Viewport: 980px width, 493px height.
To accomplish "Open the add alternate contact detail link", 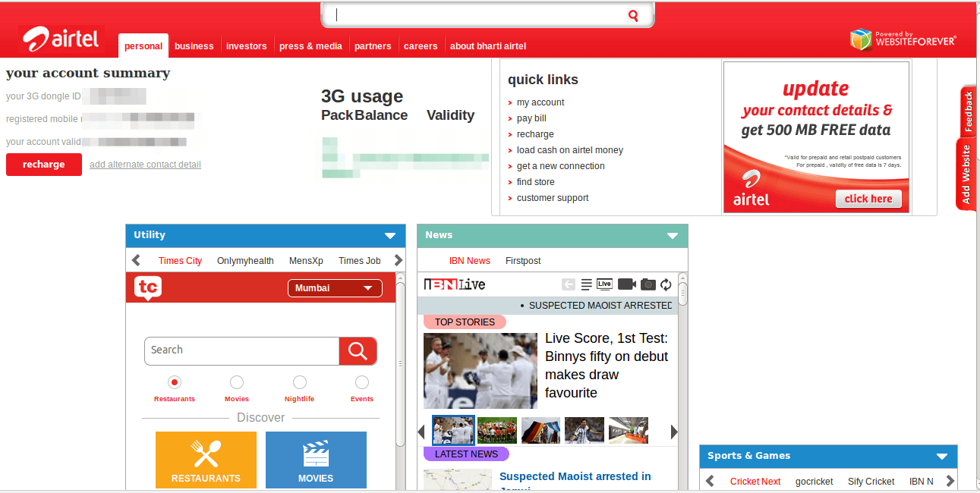I will 145,165.
